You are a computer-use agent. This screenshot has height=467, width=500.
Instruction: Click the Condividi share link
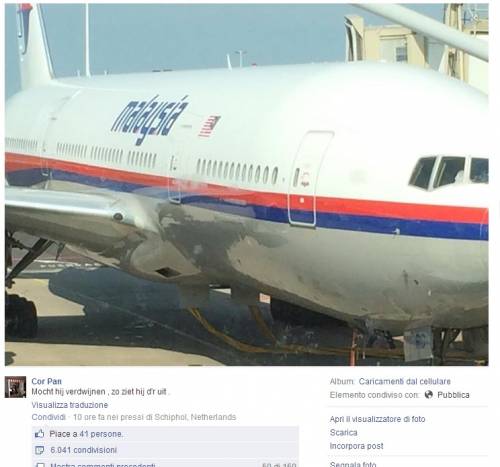pos(49,417)
